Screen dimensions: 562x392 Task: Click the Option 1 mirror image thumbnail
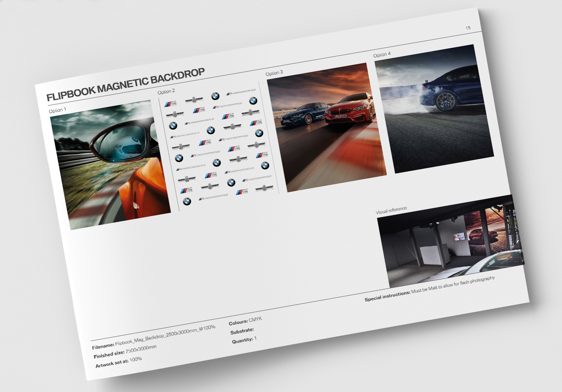(x=111, y=165)
